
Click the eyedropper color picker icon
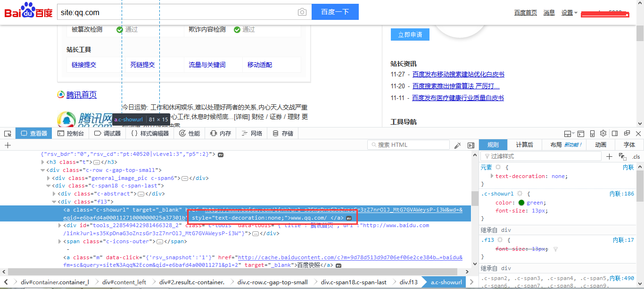[457, 145]
